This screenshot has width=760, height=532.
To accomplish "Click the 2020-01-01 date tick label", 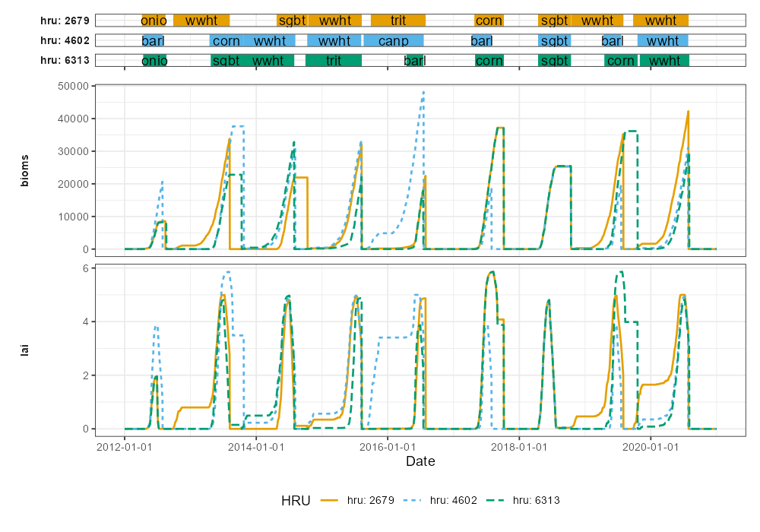I will point(651,448).
